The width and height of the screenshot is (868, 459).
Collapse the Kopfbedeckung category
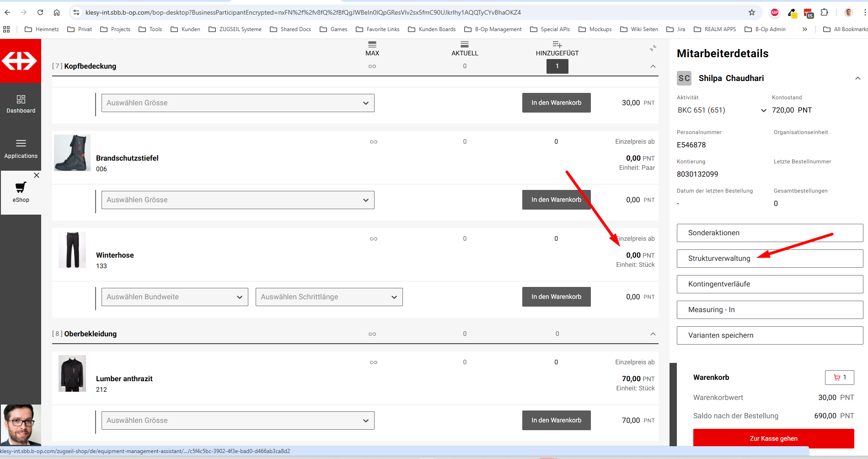pyautogui.click(x=653, y=66)
